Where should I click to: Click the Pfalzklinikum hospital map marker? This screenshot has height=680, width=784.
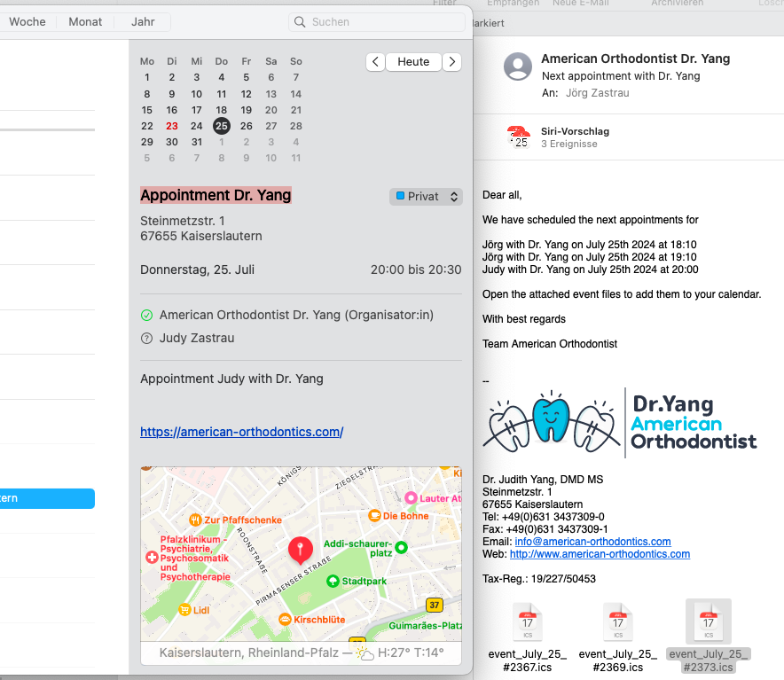click(152, 558)
